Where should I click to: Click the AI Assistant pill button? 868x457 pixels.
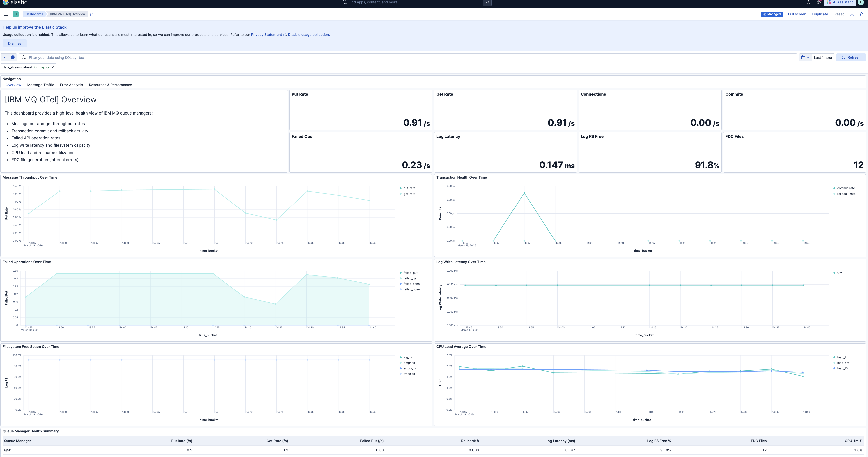(x=840, y=2)
